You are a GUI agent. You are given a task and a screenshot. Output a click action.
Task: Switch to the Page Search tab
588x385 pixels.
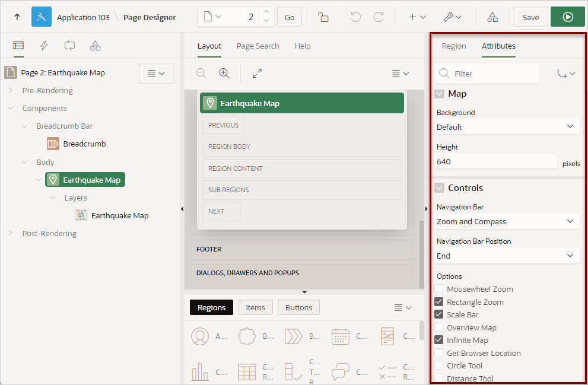258,46
